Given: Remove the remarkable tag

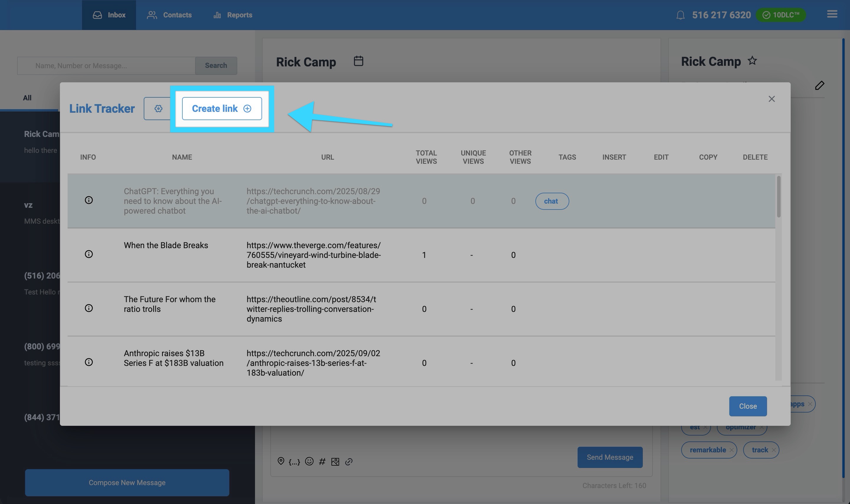Looking at the screenshot, I should (731, 450).
